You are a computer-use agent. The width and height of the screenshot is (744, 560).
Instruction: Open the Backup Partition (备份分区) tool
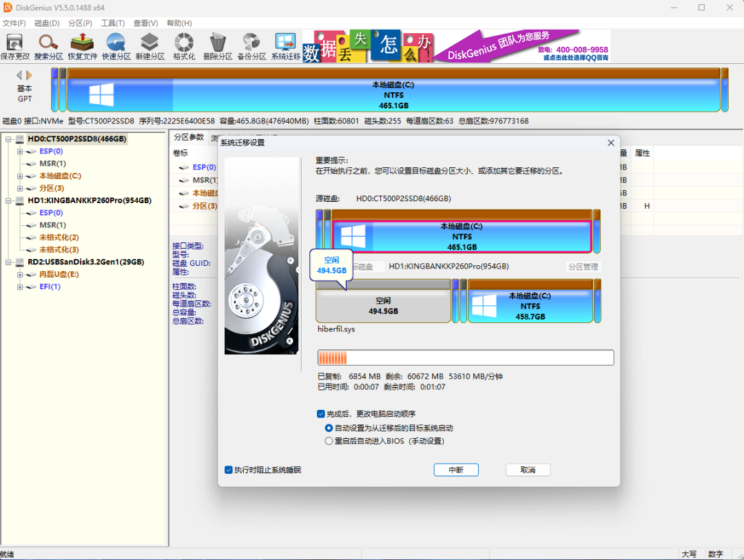point(251,47)
